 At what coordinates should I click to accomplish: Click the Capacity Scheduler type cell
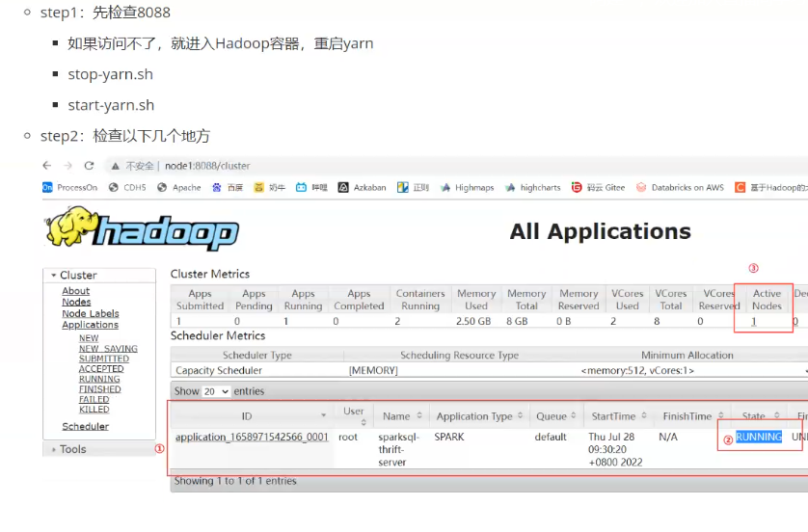pos(219,370)
